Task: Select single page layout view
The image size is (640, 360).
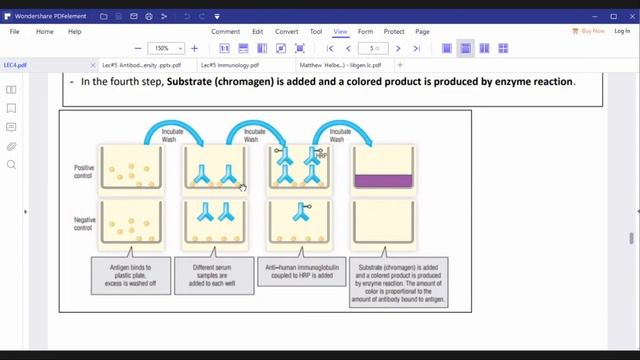Action: point(447,49)
